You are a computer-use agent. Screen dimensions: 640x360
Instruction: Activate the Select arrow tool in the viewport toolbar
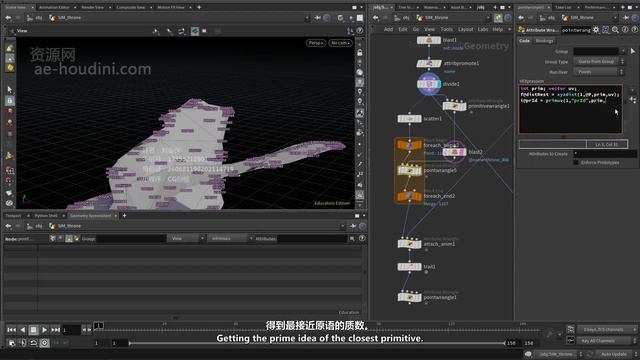10,89
